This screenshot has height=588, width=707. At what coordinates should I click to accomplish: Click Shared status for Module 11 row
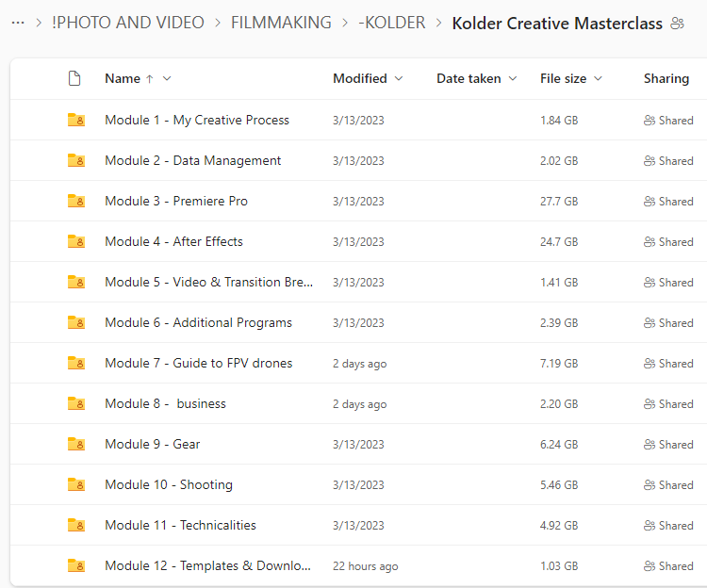(668, 526)
